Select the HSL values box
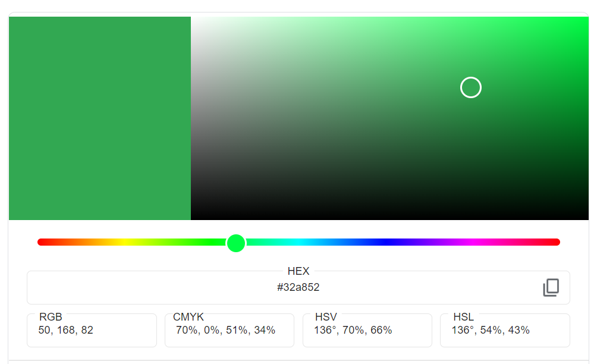The image size is (594, 364). tap(504, 330)
